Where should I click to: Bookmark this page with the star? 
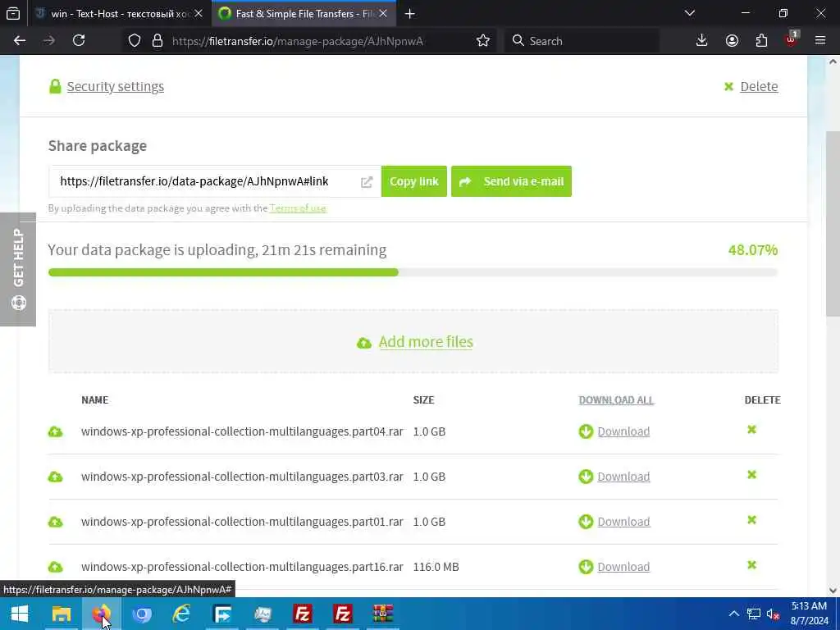click(x=482, y=41)
